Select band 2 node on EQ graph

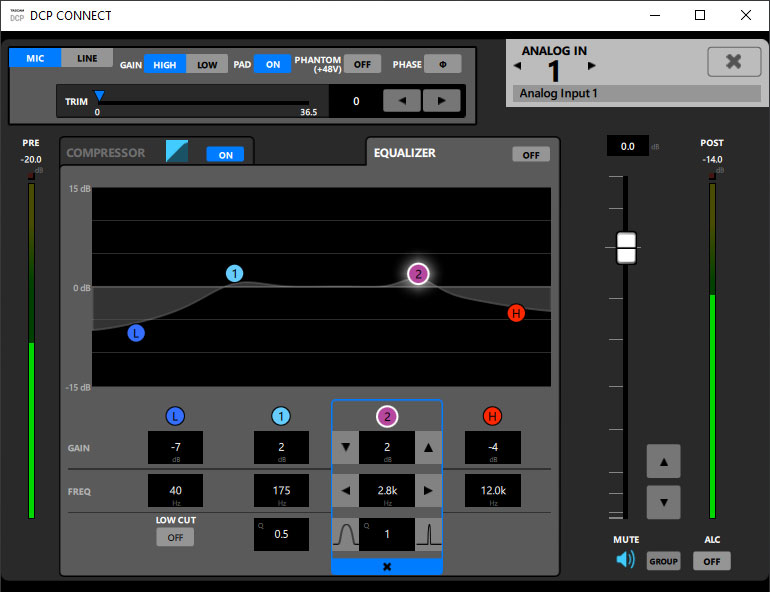(418, 274)
